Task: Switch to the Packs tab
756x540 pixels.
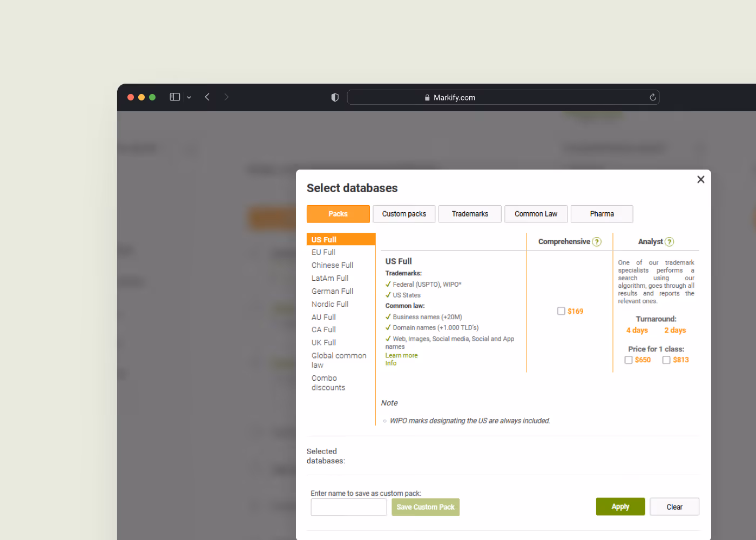Action: tap(338, 214)
